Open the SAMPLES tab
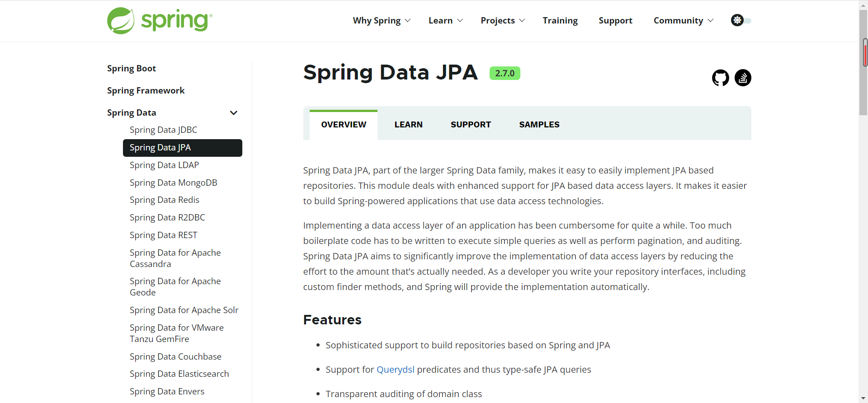The image size is (868, 403). pos(539,125)
